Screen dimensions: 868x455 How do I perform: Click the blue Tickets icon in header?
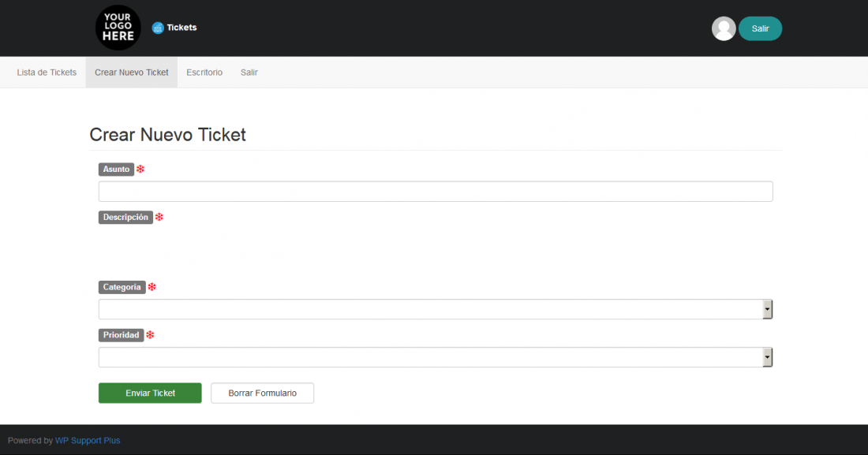coord(158,28)
